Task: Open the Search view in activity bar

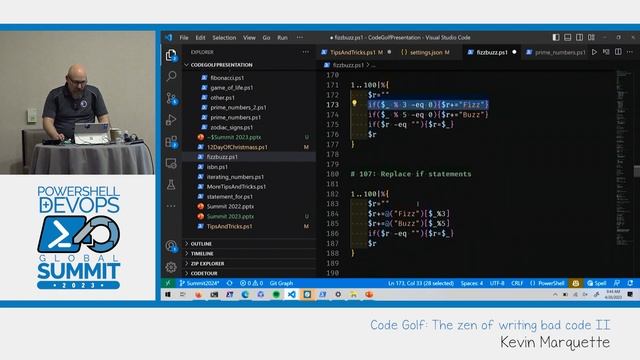Action: click(171, 76)
